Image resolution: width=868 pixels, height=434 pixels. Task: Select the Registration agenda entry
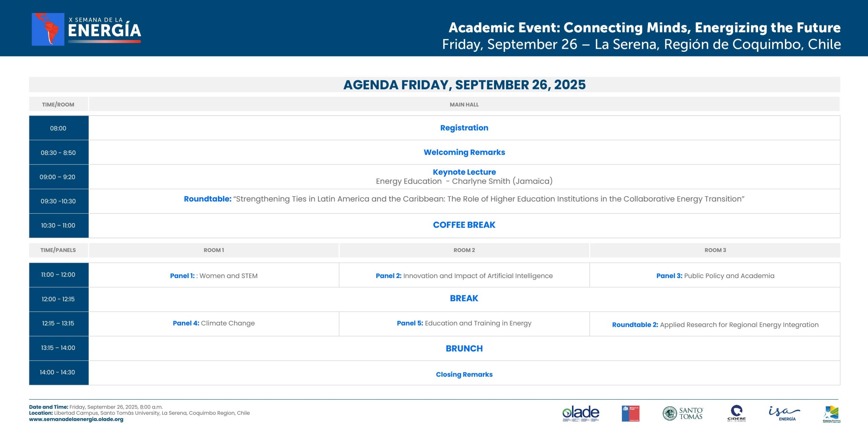click(464, 128)
